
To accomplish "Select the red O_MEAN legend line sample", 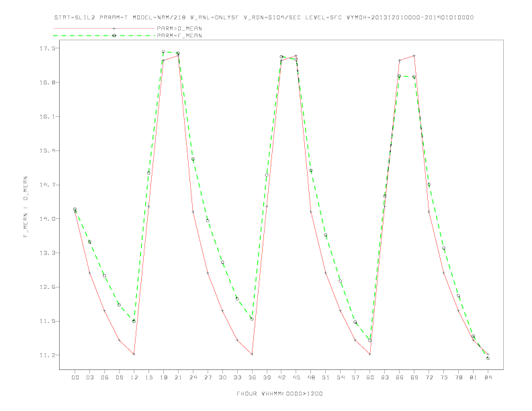I will (104, 28).
